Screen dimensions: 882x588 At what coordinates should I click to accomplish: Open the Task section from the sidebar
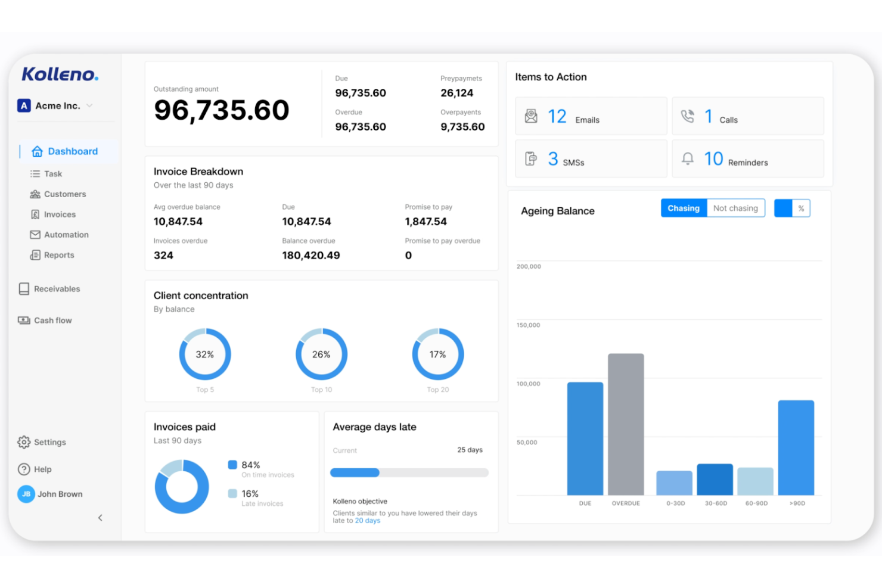[x=35, y=173]
